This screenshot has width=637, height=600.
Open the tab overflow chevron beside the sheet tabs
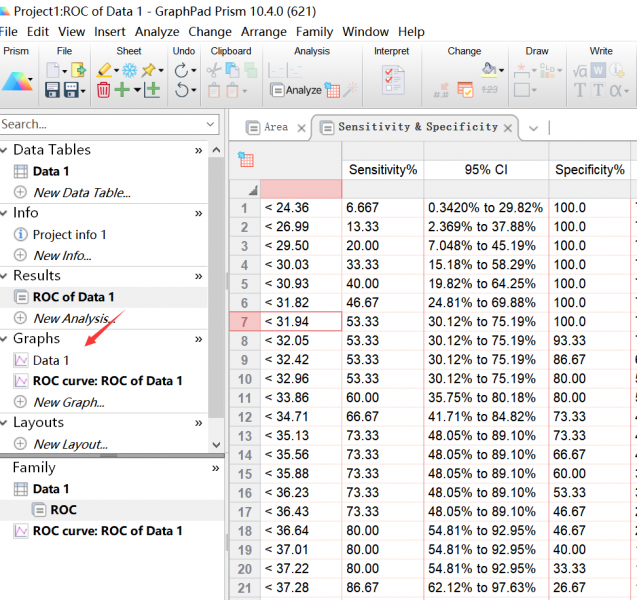[533, 129]
